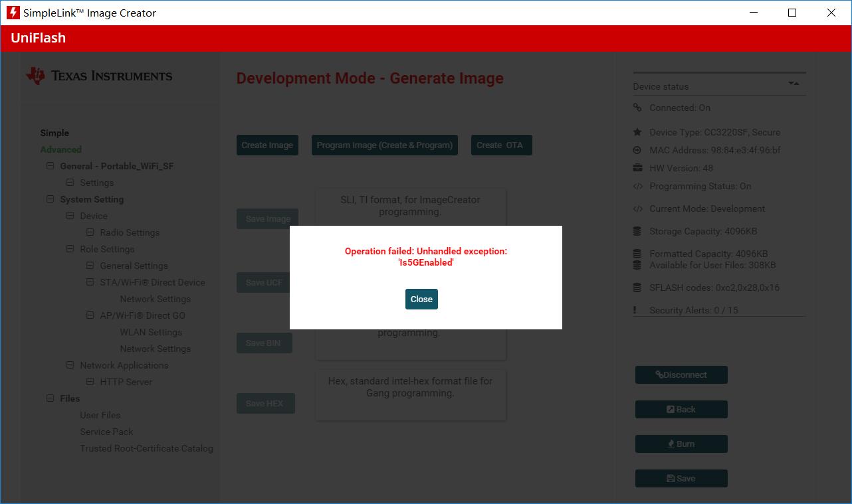Click the 'SLI, TI format' description text

pos(410,205)
